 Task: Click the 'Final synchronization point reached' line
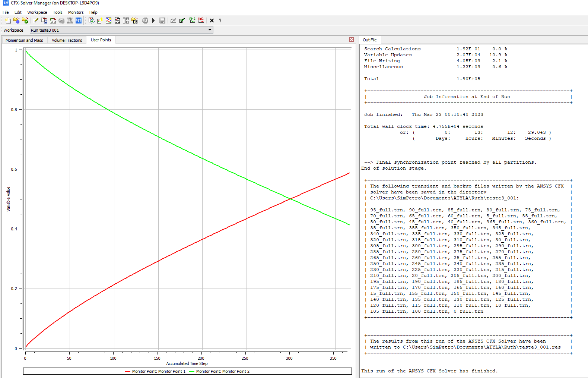[x=450, y=162]
